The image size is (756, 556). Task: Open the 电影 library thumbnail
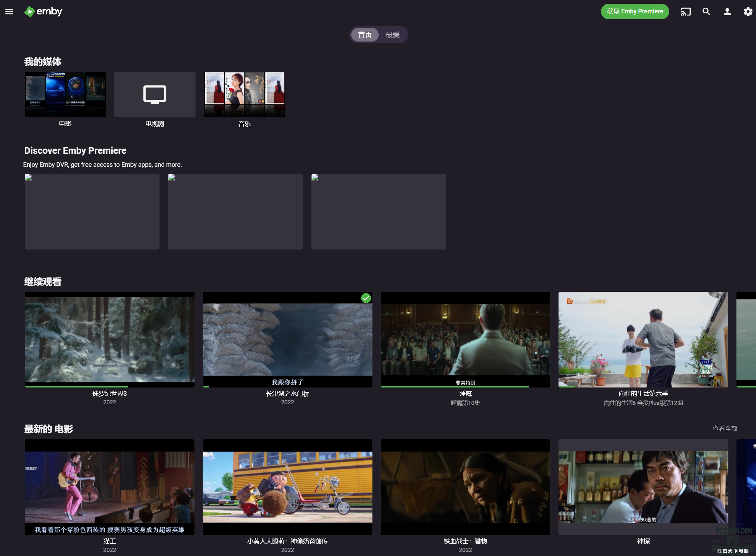pyautogui.click(x=65, y=94)
